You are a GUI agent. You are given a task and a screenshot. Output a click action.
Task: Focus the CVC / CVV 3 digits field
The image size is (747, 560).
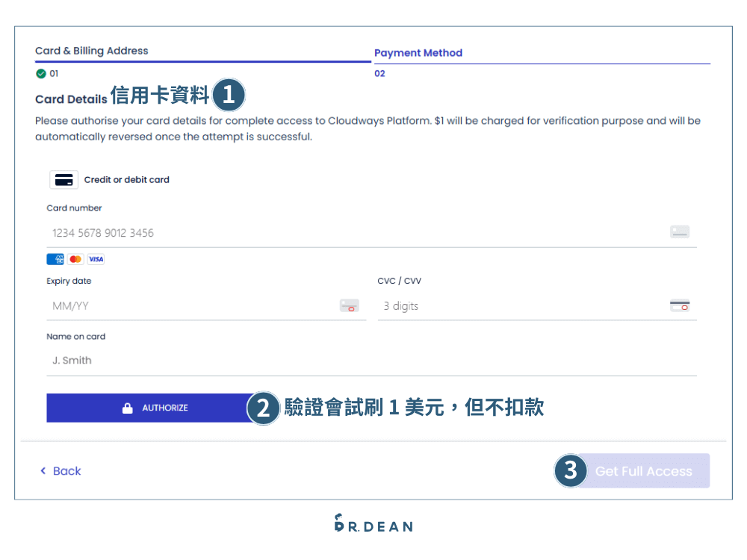click(x=537, y=306)
